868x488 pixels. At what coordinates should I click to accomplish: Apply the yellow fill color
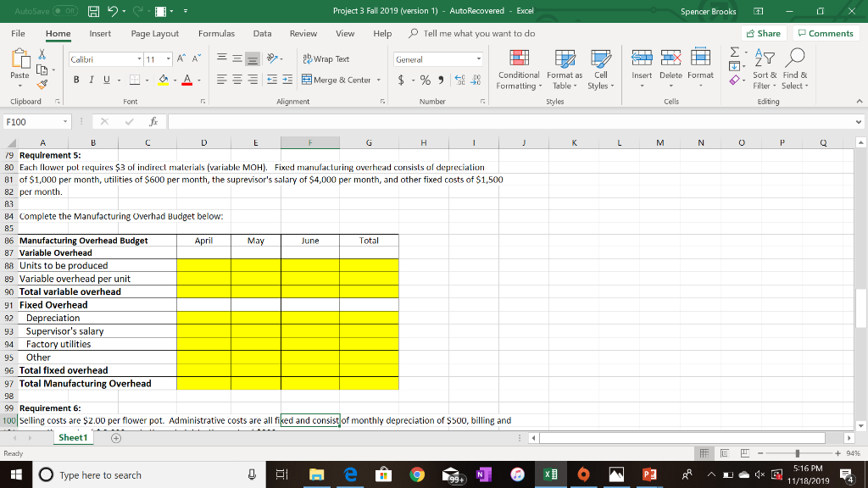pyautogui.click(x=164, y=80)
